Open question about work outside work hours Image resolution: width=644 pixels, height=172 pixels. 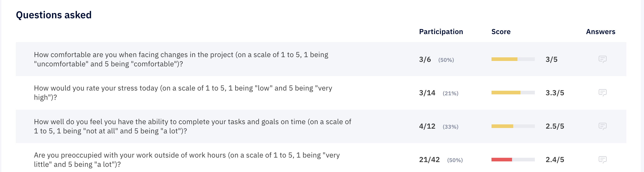click(187, 160)
